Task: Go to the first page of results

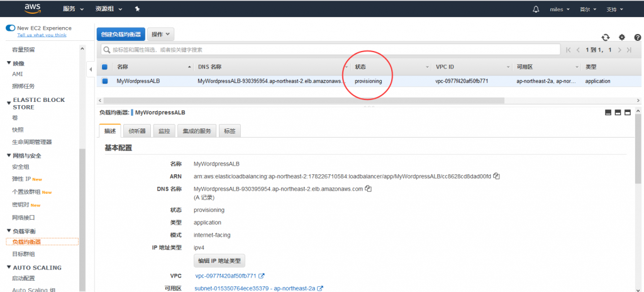Action: point(569,50)
